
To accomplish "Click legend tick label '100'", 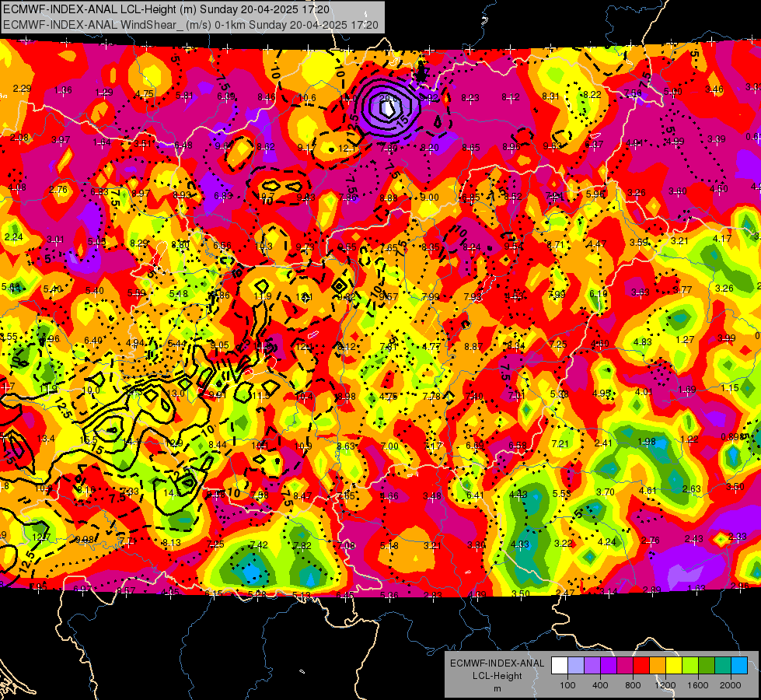I will coord(567,685).
